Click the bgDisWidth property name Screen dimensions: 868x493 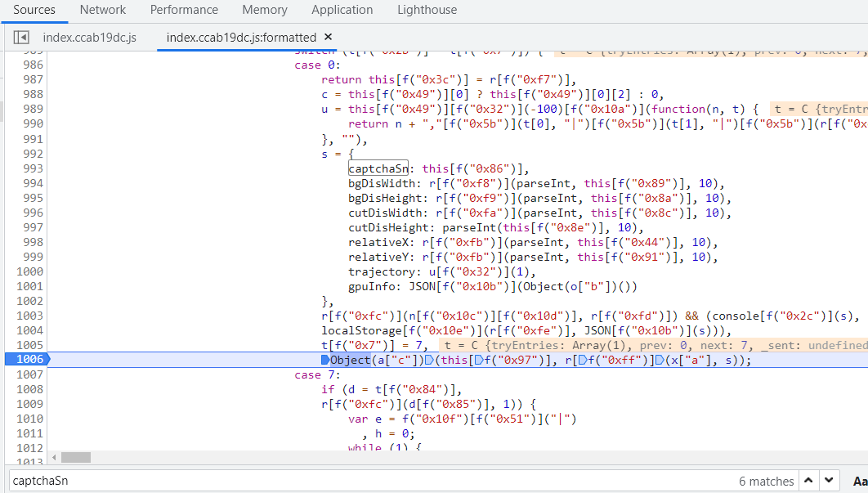[x=382, y=183]
